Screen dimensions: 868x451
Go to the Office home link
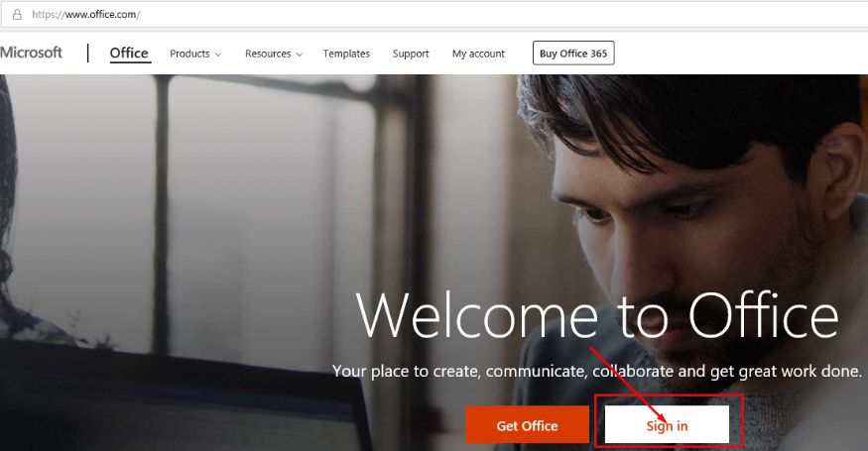[129, 54]
